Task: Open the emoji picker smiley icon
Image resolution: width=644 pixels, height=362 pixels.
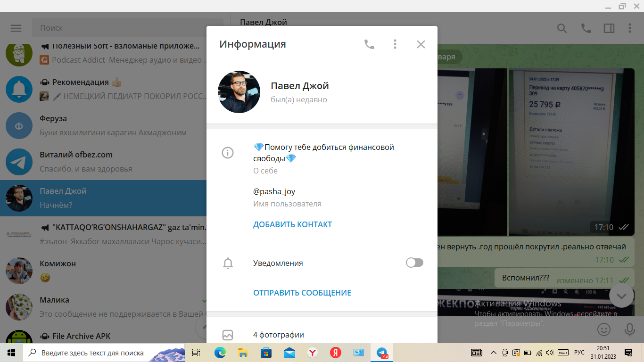Action: click(604, 329)
